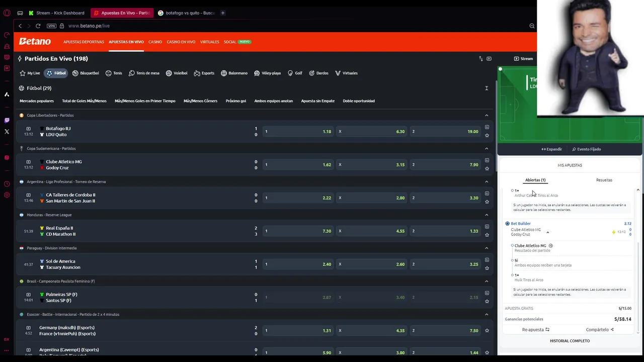Click the Compártelo share button
This screenshot has height=362, width=644.
point(600,330)
